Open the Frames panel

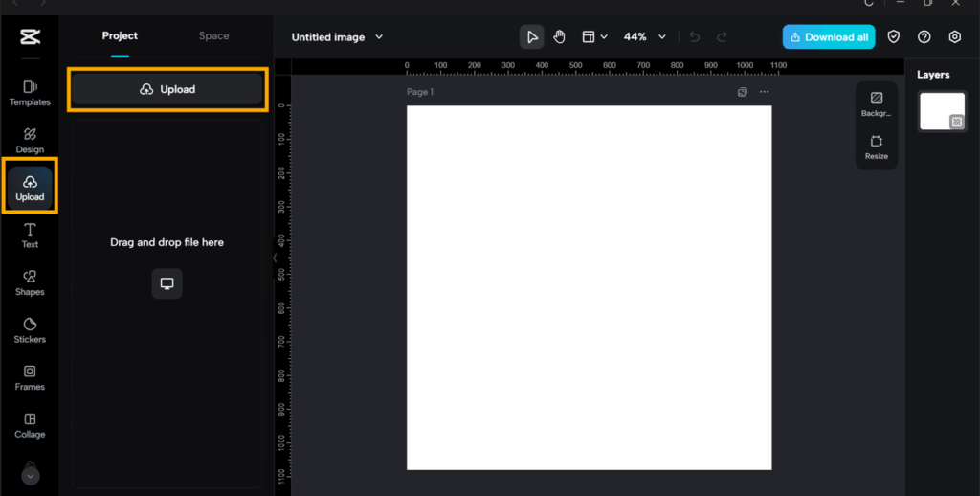(x=30, y=377)
